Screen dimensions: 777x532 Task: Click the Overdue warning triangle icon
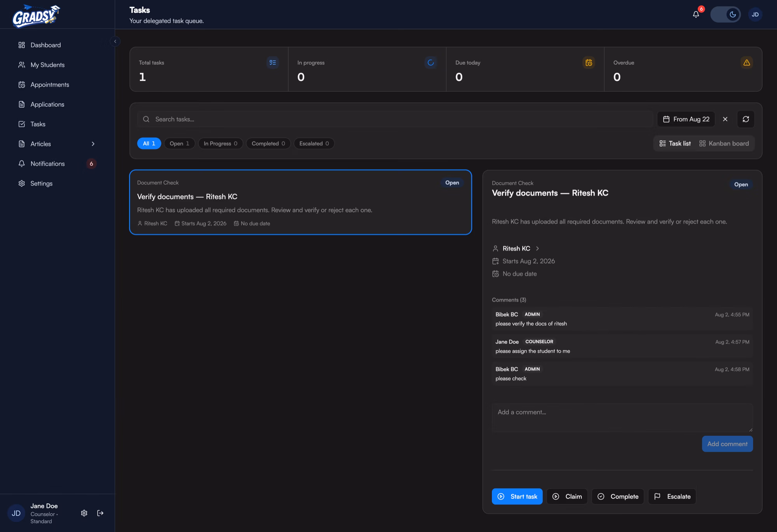[747, 63]
